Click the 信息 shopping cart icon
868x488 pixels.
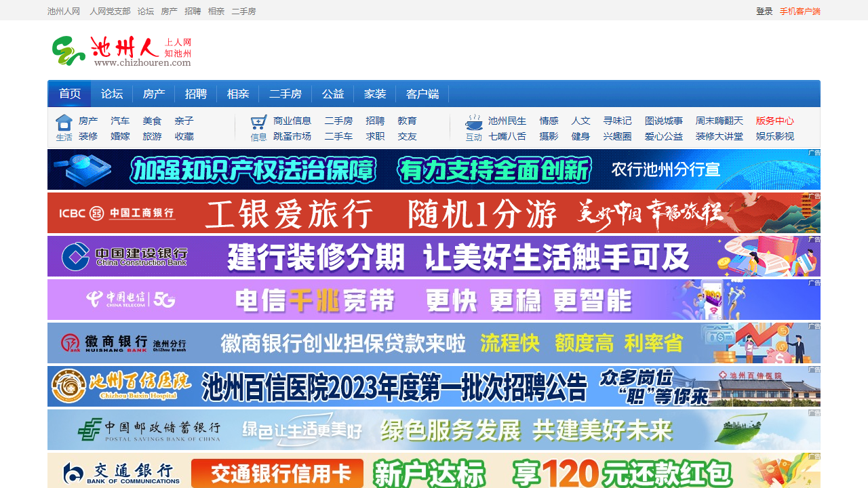[x=258, y=122]
